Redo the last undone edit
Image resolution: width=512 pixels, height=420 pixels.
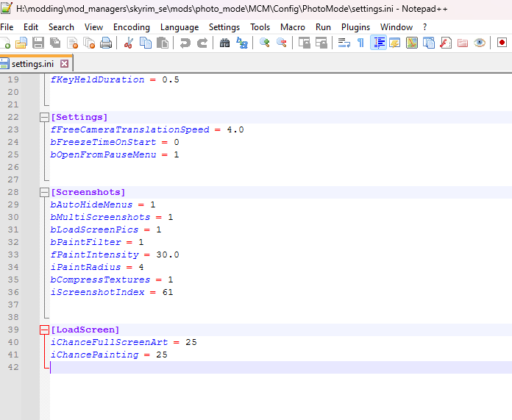tap(202, 43)
